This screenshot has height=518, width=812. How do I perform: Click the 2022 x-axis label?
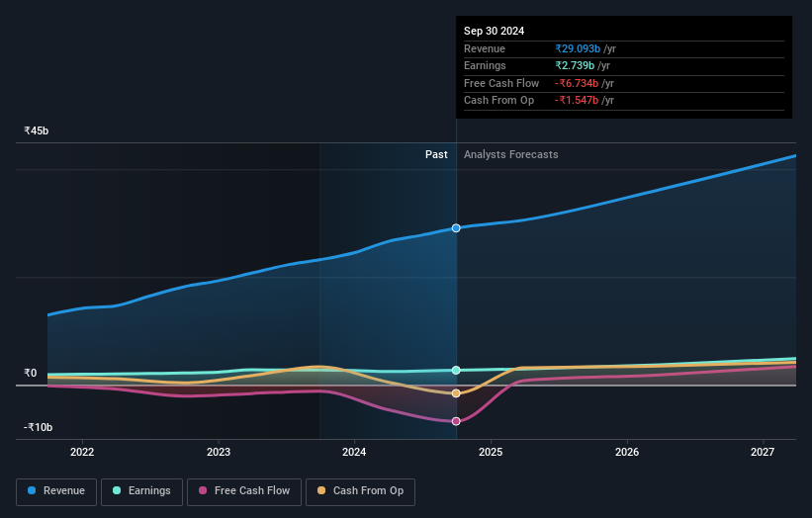(x=82, y=453)
